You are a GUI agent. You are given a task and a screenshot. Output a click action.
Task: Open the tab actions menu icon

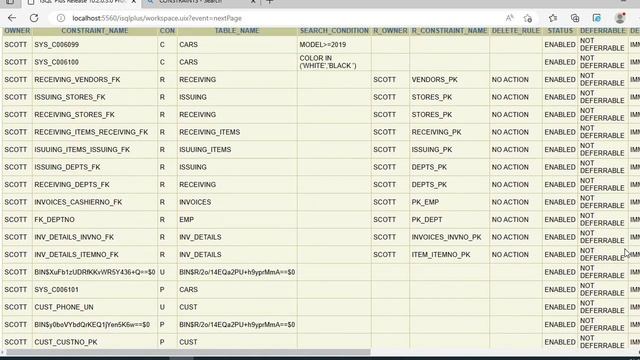tap(10, 2)
